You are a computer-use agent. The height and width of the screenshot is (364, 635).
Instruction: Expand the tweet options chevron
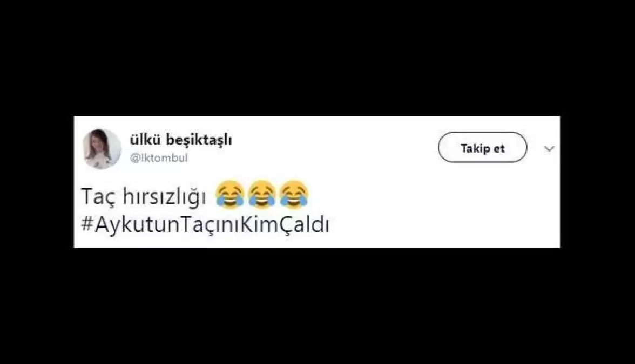[x=549, y=148]
